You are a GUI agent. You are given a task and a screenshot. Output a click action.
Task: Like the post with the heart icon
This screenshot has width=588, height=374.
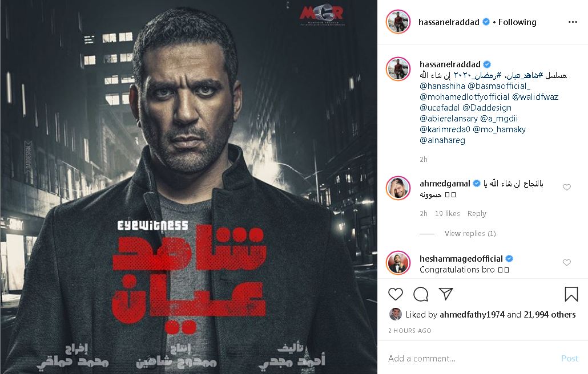click(395, 294)
